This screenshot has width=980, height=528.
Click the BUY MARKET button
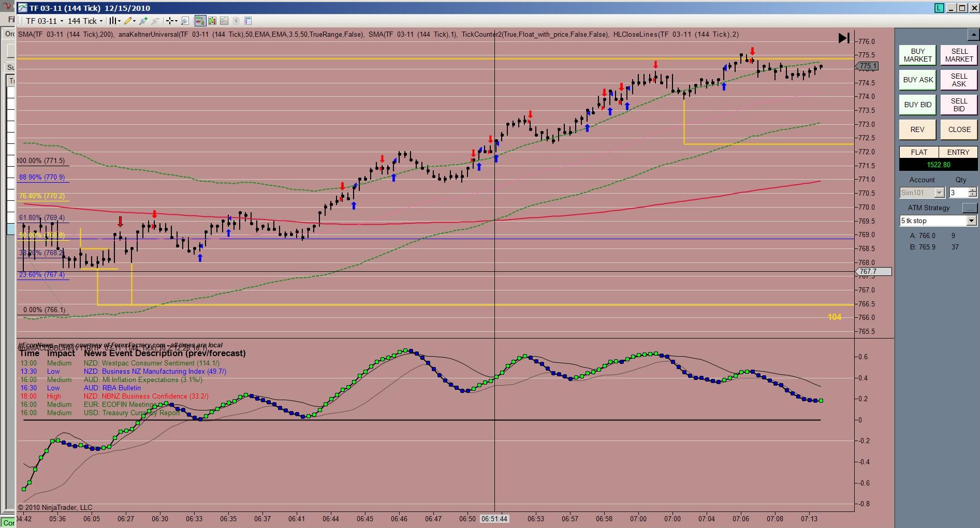[x=917, y=55]
